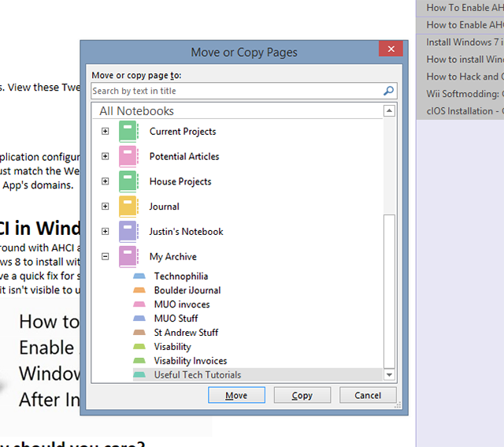The image size is (504, 447).
Task: Choose the Boulder iJournal section
Action: pyautogui.click(x=187, y=290)
